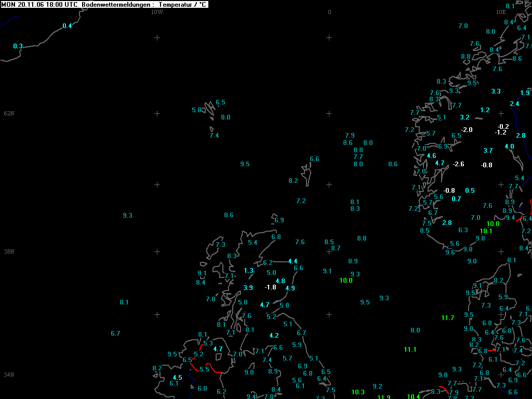Image resolution: width=532 pixels, height=399 pixels.
Task: Select the green 11.1 North Sea reading
Action: tap(410, 350)
